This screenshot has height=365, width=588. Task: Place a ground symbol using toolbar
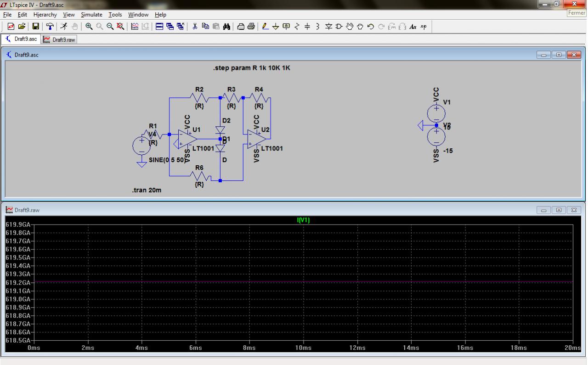pyautogui.click(x=276, y=27)
